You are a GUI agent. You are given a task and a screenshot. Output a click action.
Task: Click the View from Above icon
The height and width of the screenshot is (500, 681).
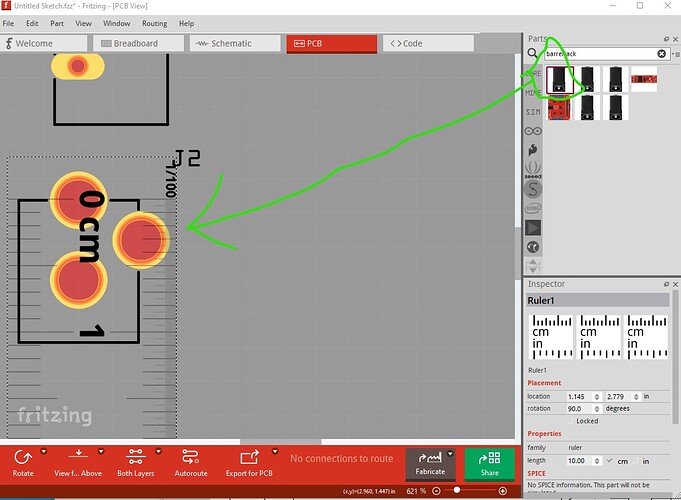(x=78, y=454)
